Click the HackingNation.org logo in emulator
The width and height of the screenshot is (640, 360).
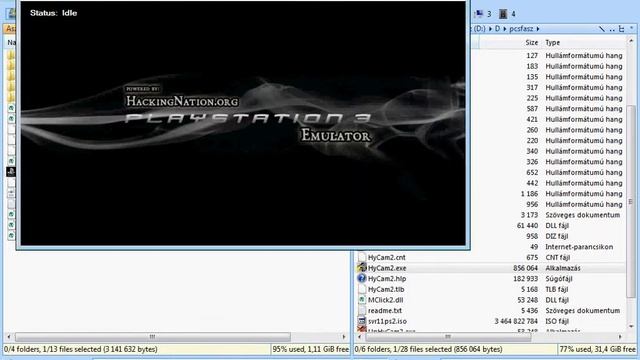tap(182, 101)
